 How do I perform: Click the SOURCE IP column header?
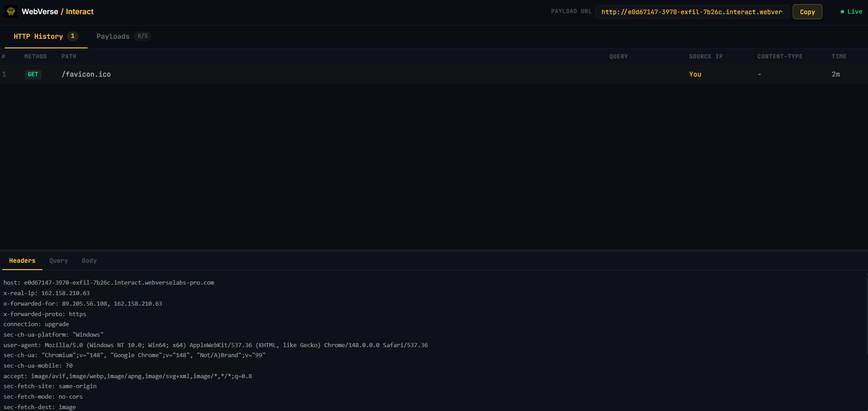click(706, 57)
